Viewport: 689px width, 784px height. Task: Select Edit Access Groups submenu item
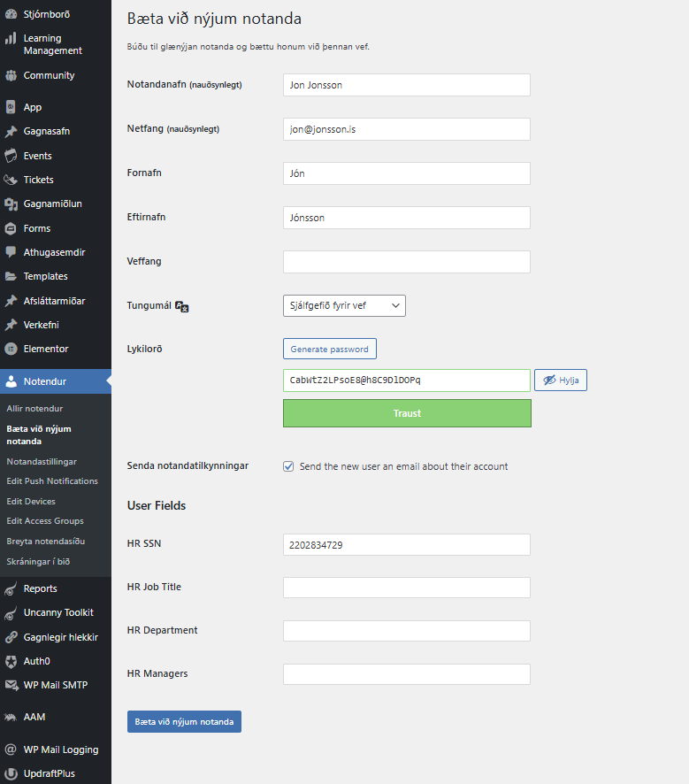point(45,521)
